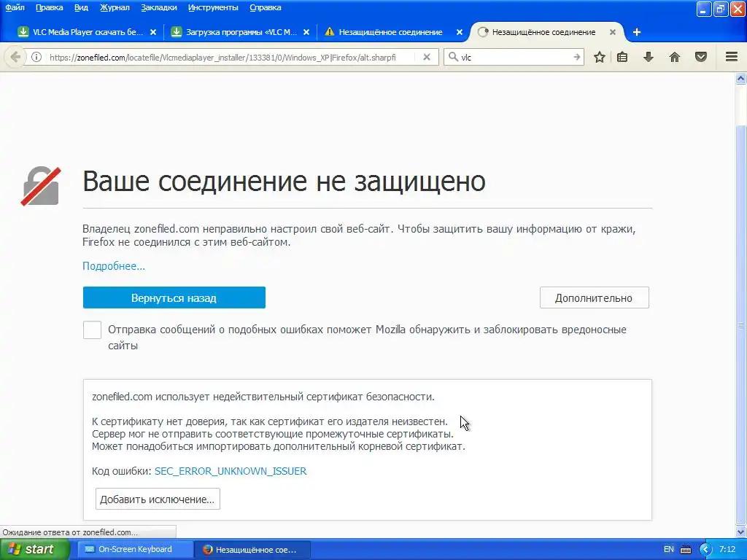The height and width of the screenshot is (560, 747).
Task: Click the 7:12 system clock
Action: pyautogui.click(x=727, y=549)
